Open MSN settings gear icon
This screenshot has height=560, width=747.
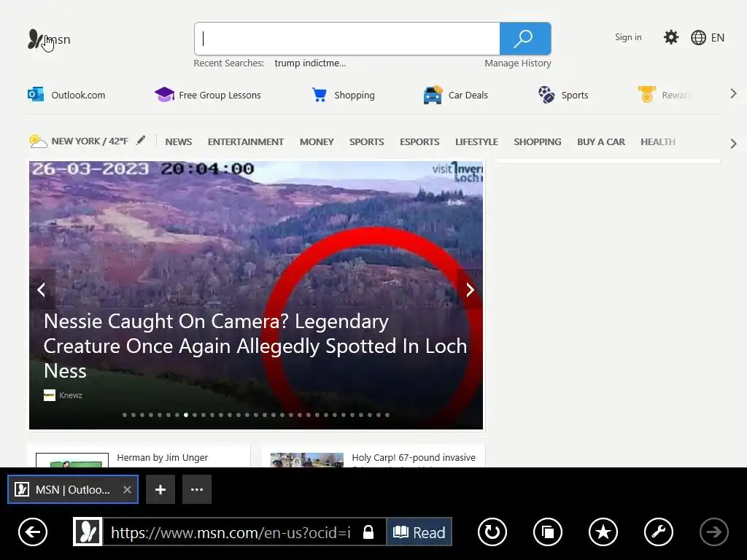click(x=671, y=37)
